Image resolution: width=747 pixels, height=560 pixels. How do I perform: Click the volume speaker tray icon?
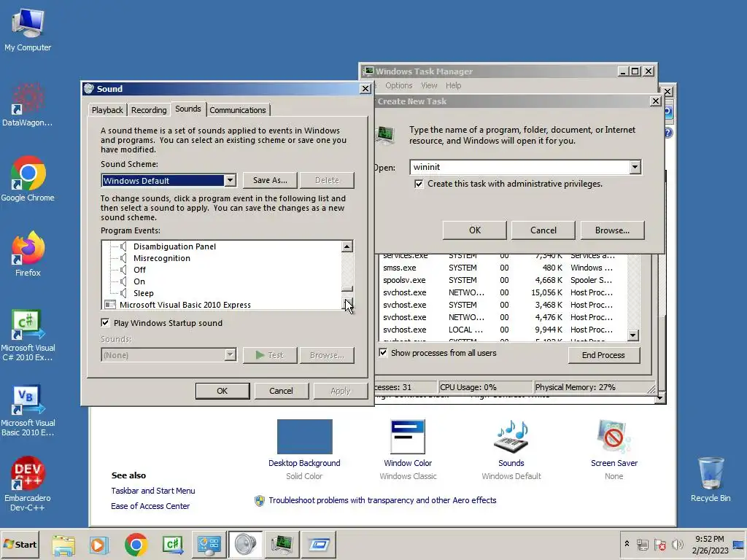(677, 544)
